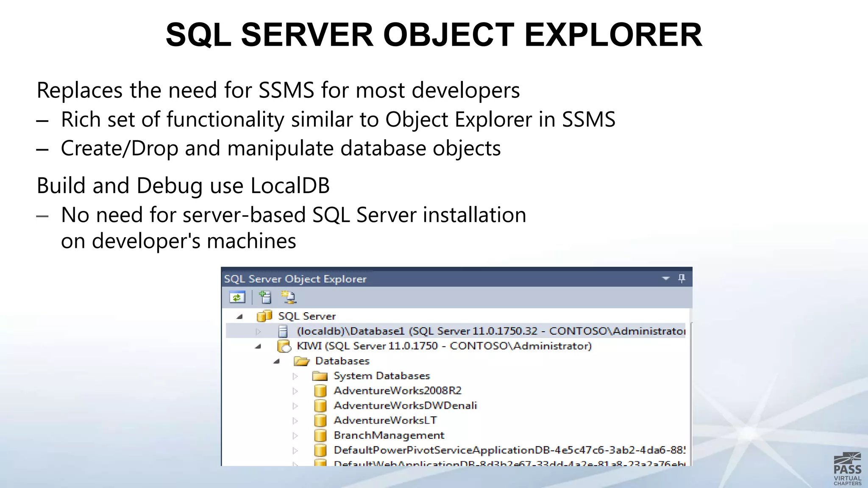Click the KIWI server icon

pos(284,346)
